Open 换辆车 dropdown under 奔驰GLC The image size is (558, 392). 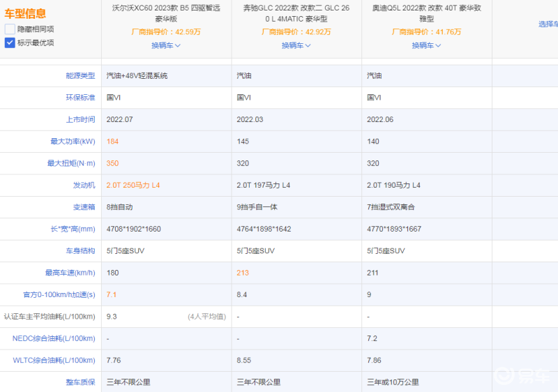(296, 45)
